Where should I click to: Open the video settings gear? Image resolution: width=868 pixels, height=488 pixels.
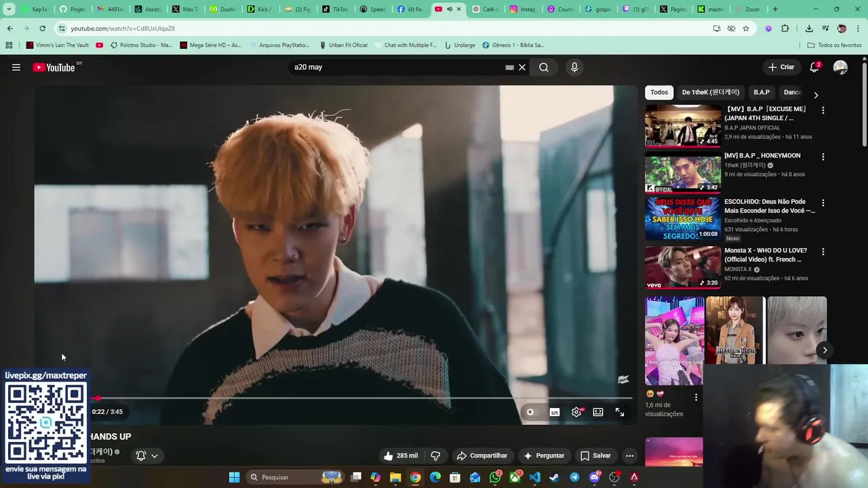click(576, 412)
